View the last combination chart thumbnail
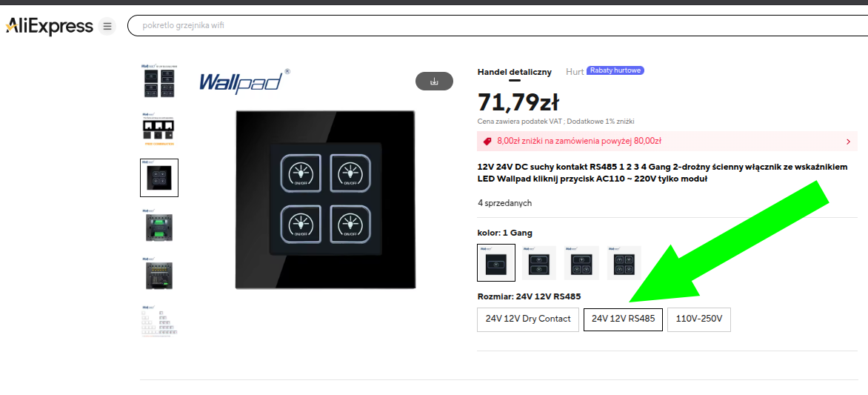The height and width of the screenshot is (395, 868). 159,319
